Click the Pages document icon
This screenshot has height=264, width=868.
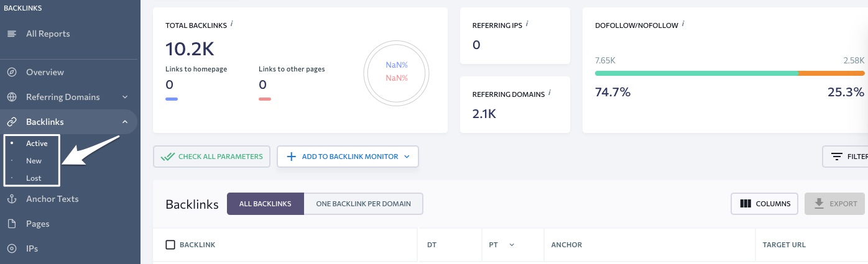pos(11,224)
